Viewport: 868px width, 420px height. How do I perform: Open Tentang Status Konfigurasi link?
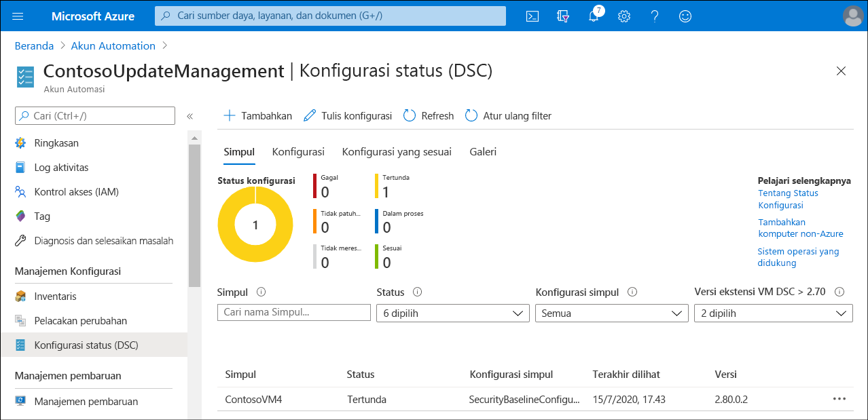click(788, 199)
